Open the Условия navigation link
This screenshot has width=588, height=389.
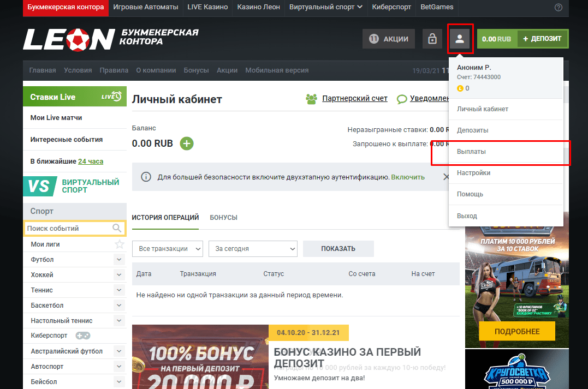pyautogui.click(x=78, y=70)
